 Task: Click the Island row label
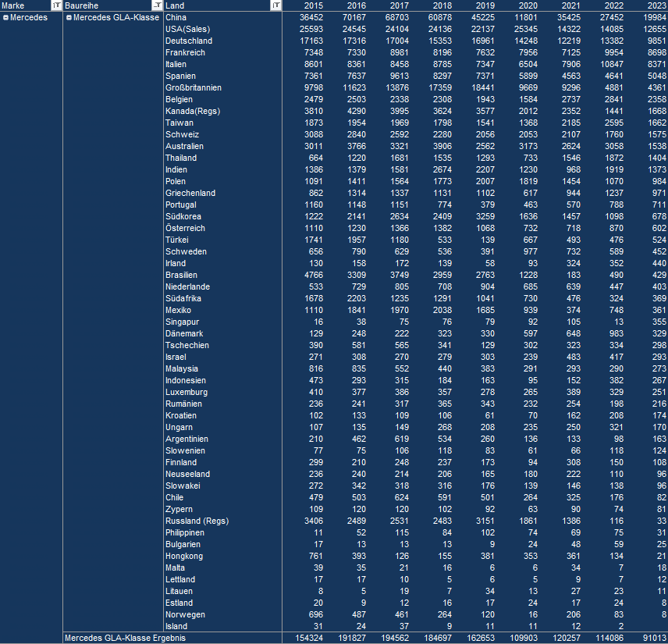pos(176,627)
